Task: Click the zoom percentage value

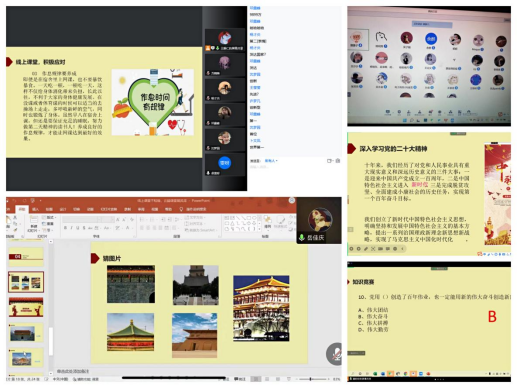Action: [336, 379]
